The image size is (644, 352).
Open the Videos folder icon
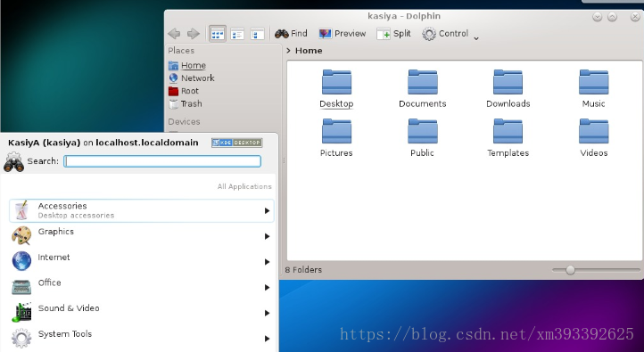click(x=593, y=131)
